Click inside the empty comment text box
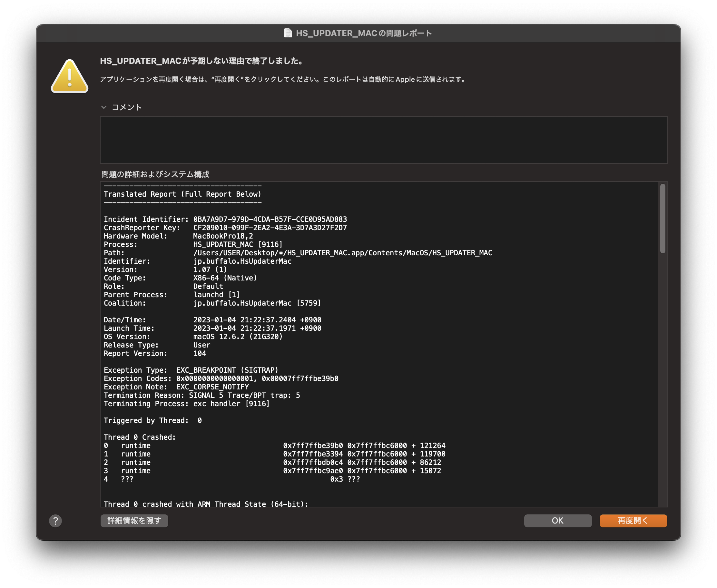The image size is (717, 588). click(x=383, y=140)
